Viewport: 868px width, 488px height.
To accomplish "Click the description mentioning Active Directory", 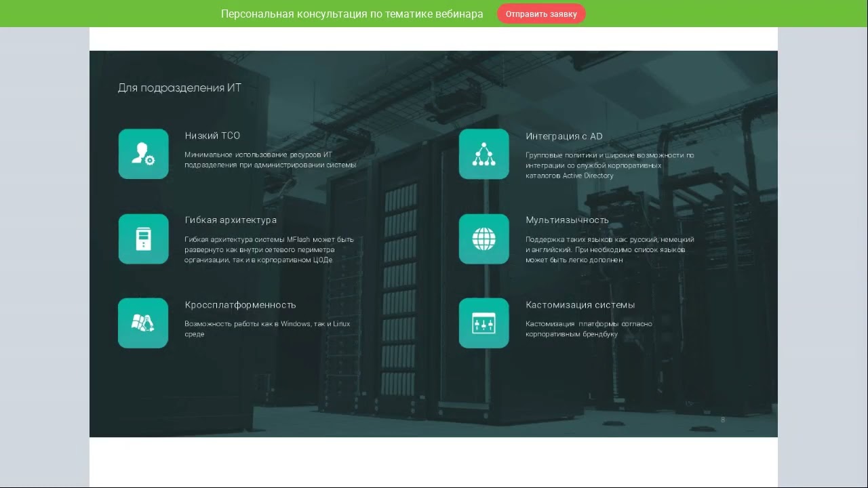I will [x=610, y=165].
